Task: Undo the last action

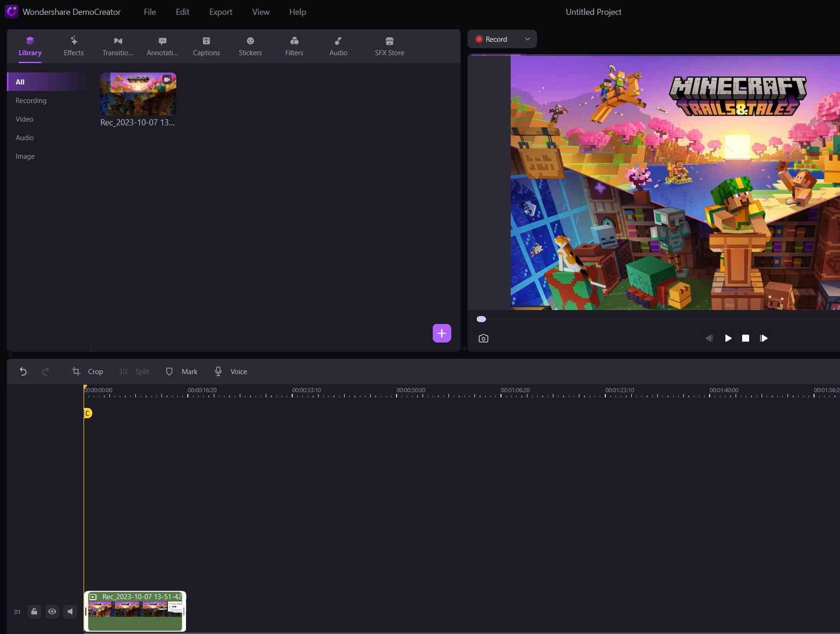Action: pyautogui.click(x=23, y=371)
